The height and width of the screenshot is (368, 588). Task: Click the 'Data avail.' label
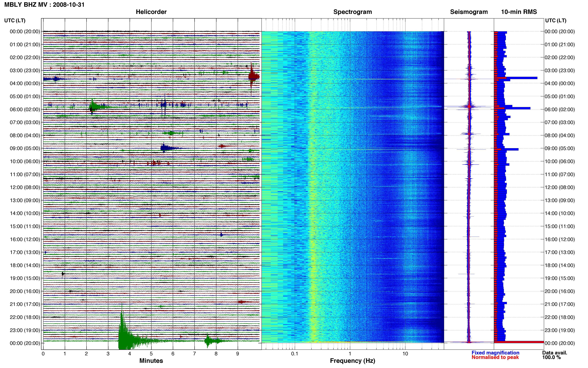(x=555, y=353)
